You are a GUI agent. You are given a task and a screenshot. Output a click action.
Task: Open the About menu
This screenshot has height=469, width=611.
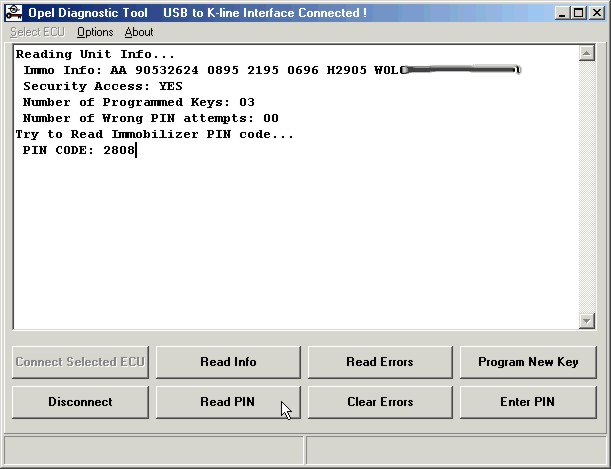tap(139, 32)
